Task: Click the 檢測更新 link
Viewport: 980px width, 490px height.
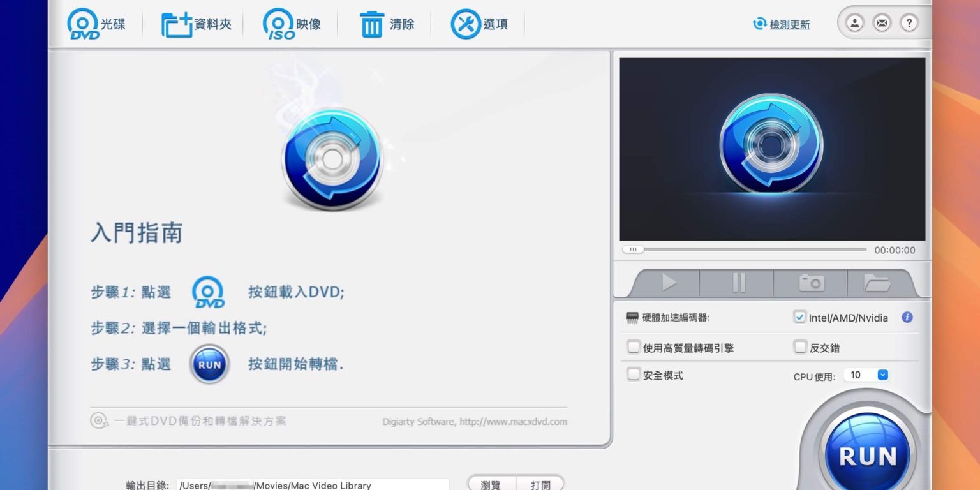Action: (x=782, y=24)
